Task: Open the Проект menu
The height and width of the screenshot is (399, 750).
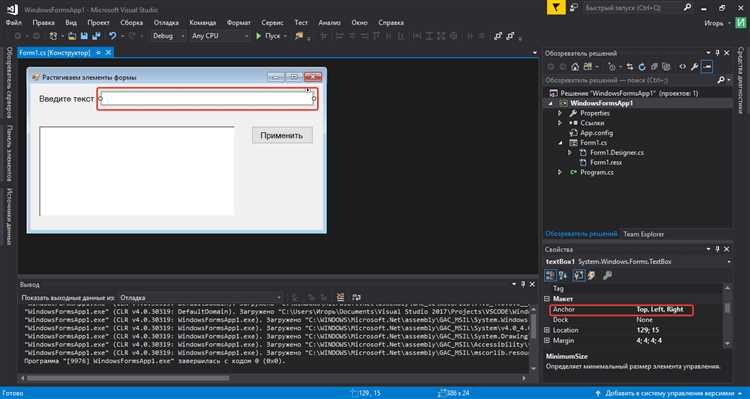Action: pos(98,22)
